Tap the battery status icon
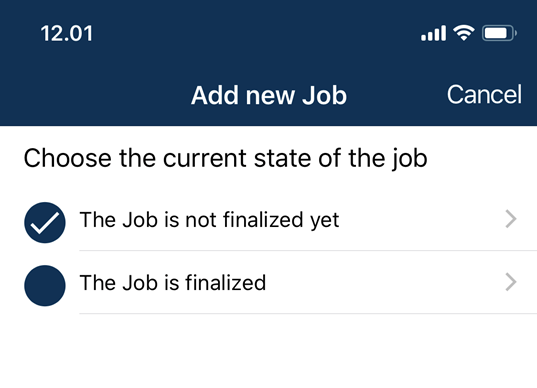The width and height of the screenshot is (537, 388). (x=499, y=33)
